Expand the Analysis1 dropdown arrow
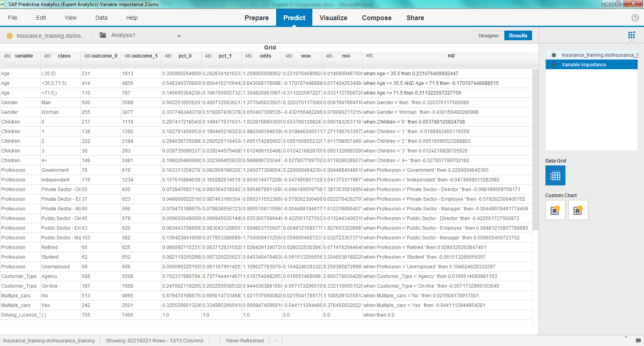644x346 pixels. pyautogui.click(x=179, y=36)
